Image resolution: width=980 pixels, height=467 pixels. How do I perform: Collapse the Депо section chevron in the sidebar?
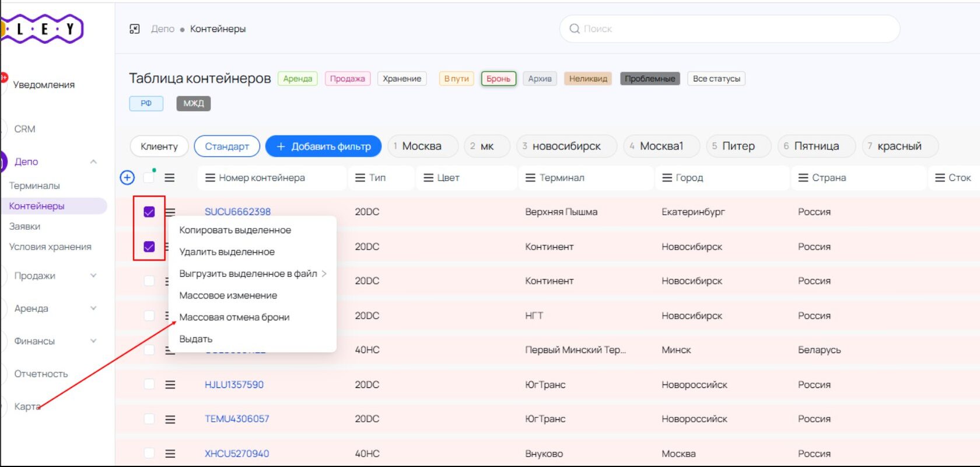[x=93, y=161]
